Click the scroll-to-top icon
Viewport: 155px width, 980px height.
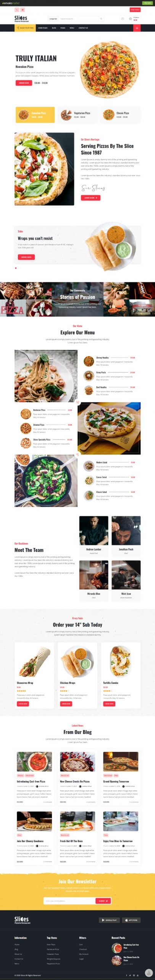coord(149,973)
